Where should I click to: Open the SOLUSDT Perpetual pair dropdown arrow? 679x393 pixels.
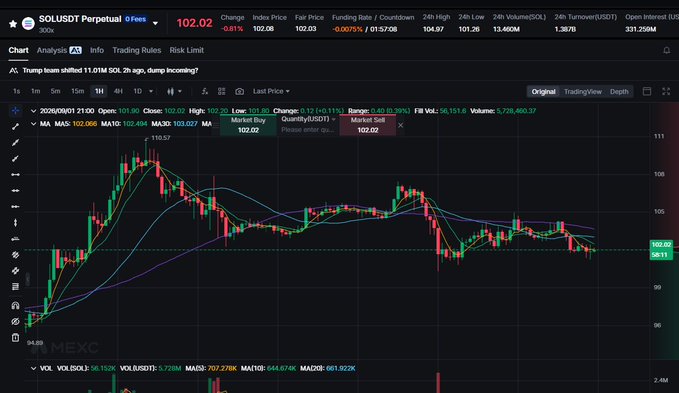(155, 23)
